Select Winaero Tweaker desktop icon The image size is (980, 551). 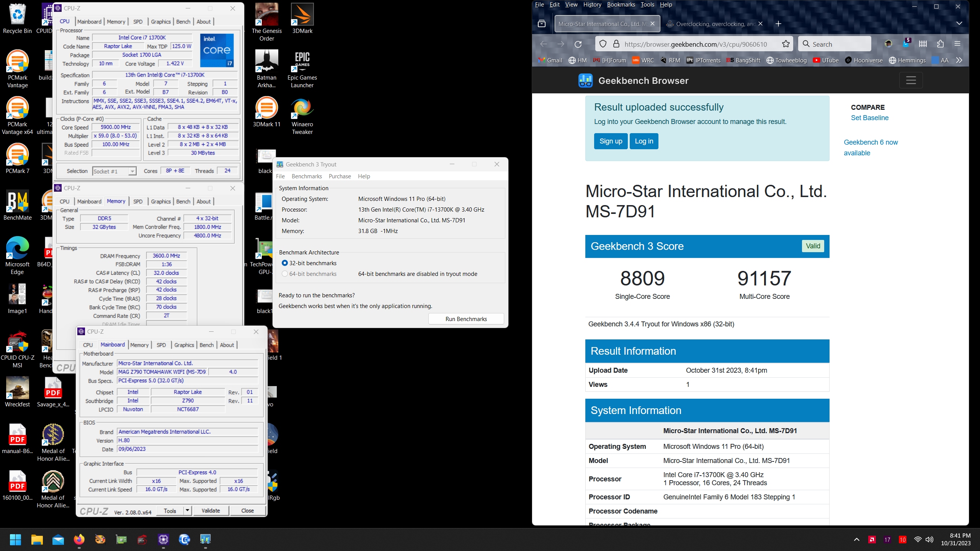coord(302,116)
